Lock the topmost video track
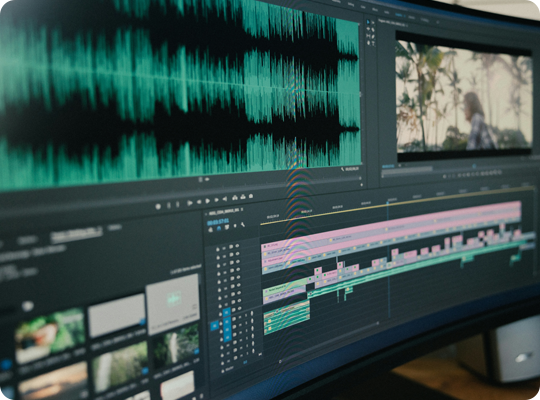Viewport: 540px width, 400px height. pyautogui.click(x=218, y=248)
